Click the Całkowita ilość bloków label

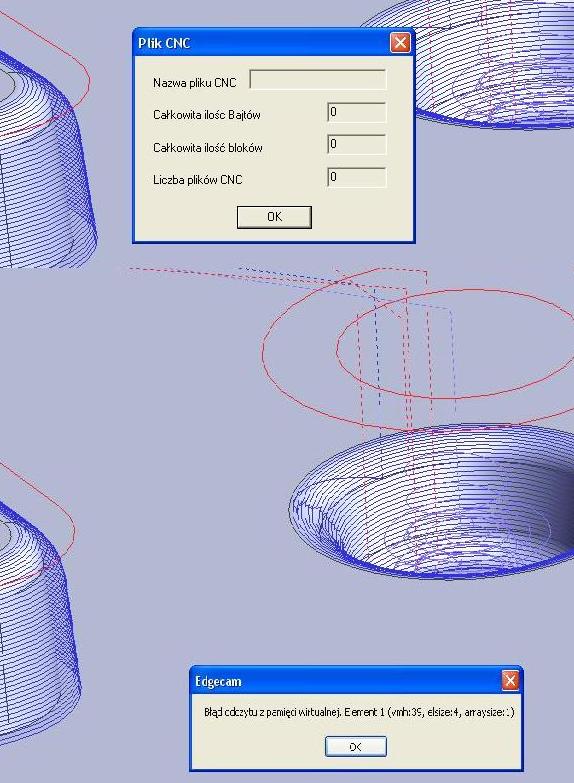(208, 148)
